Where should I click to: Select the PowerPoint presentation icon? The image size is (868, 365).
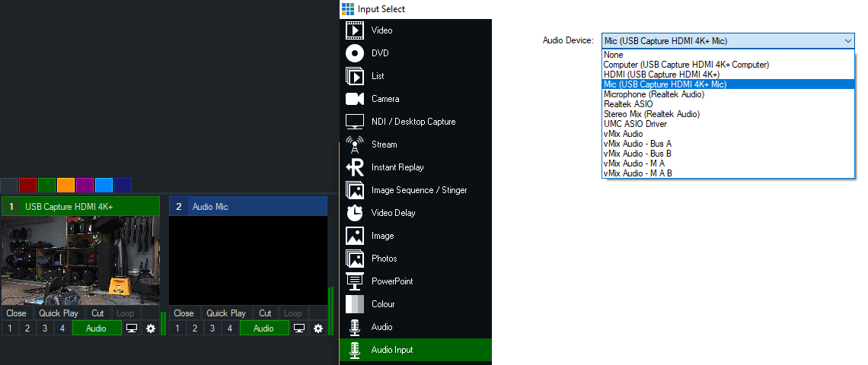pos(354,281)
